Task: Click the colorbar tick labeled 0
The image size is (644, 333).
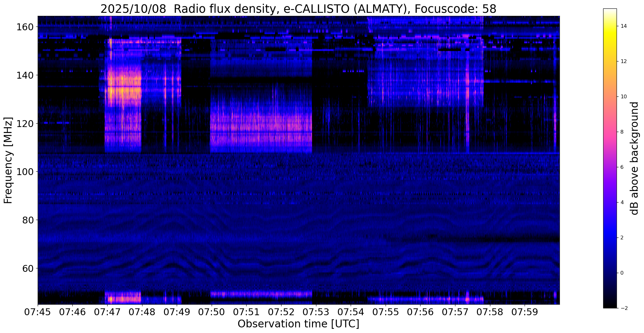Action: [622, 273]
